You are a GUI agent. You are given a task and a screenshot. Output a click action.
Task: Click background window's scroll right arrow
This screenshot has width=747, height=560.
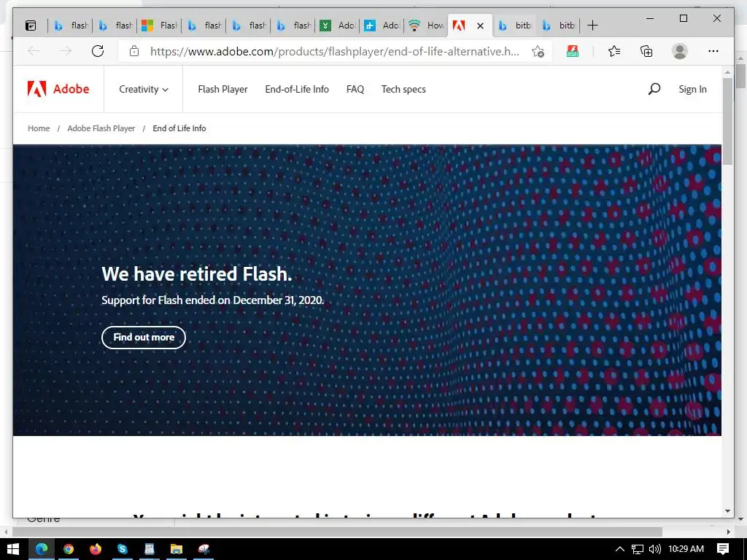click(x=729, y=532)
